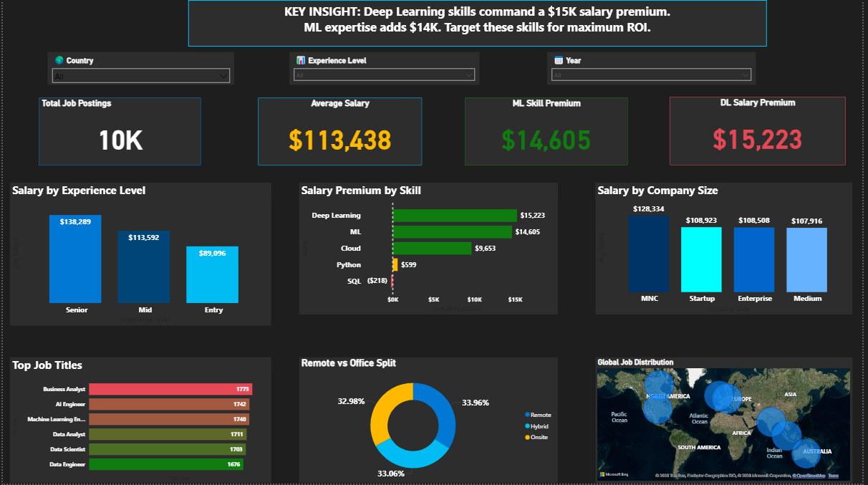Click the $9,653 Cloud value label
The width and height of the screenshot is (868, 485).
(485, 248)
